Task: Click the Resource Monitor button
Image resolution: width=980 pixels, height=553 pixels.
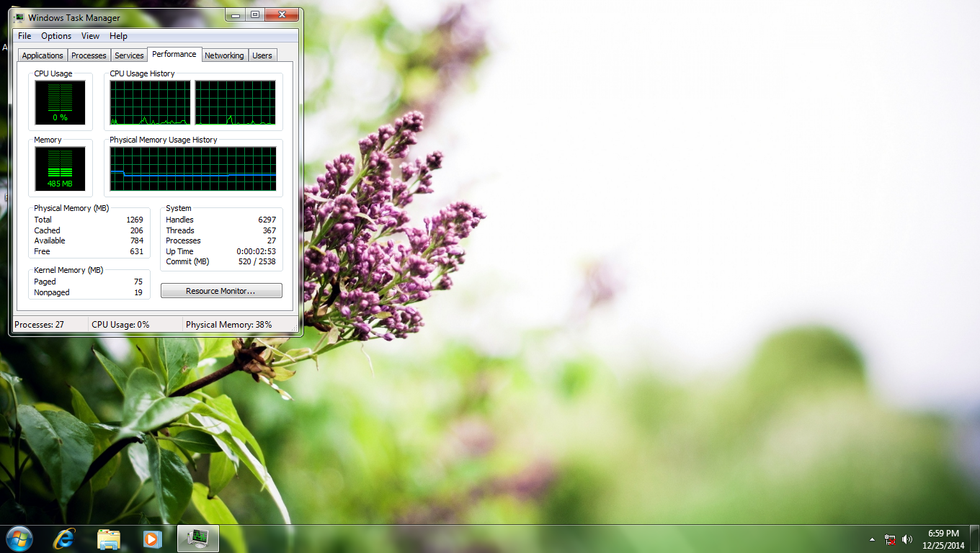Action: pos(221,291)
